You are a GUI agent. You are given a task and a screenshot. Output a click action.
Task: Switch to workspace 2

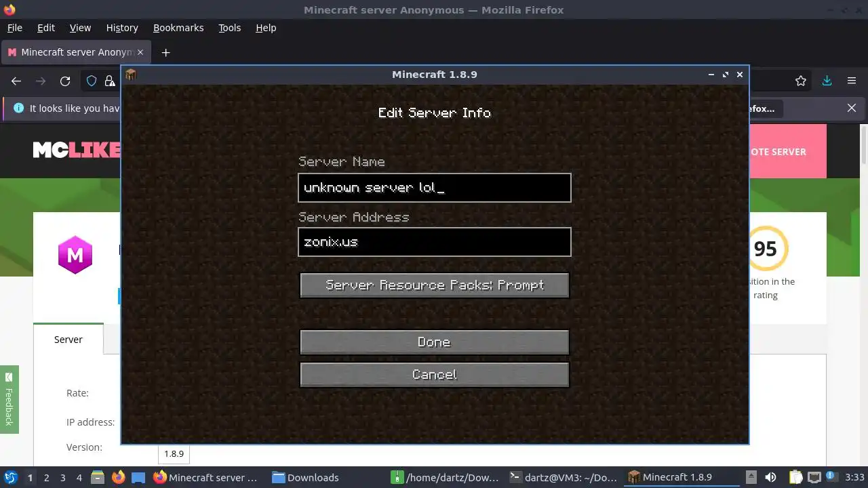coord(46,478)
